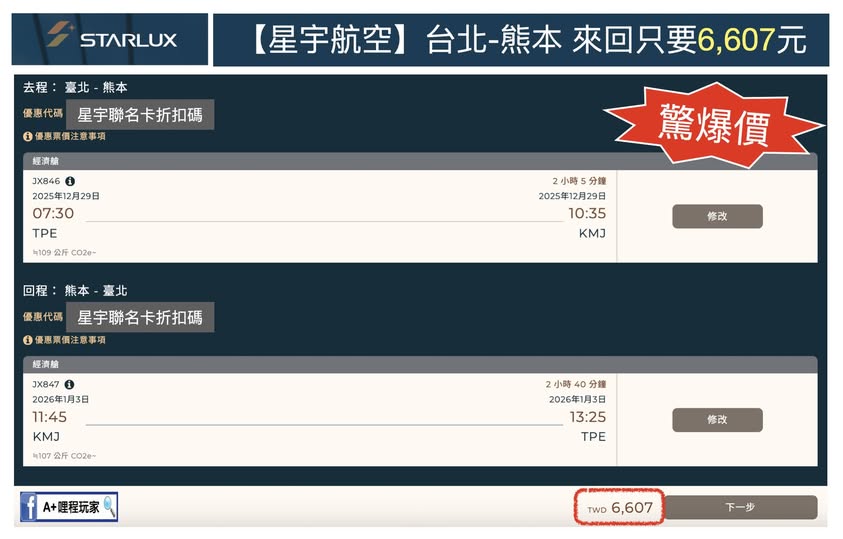The image size is (843, 539).
Task: Proceed with the 下一步 button
Action: (740, 508)
